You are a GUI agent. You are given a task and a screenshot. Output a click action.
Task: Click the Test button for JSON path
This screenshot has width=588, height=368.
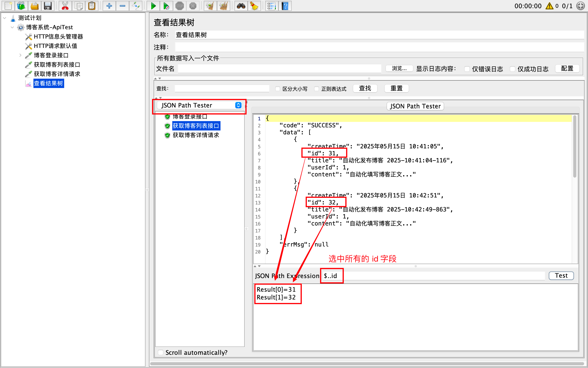[x=561, y=276]
